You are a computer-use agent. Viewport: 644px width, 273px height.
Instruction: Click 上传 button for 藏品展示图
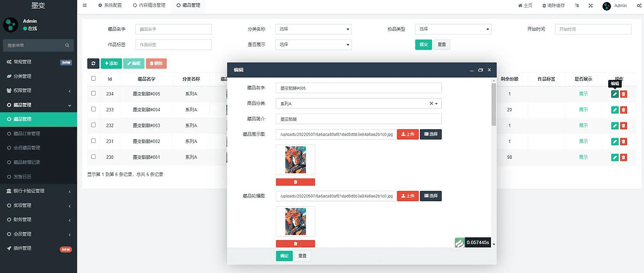[x=408, y=134]
